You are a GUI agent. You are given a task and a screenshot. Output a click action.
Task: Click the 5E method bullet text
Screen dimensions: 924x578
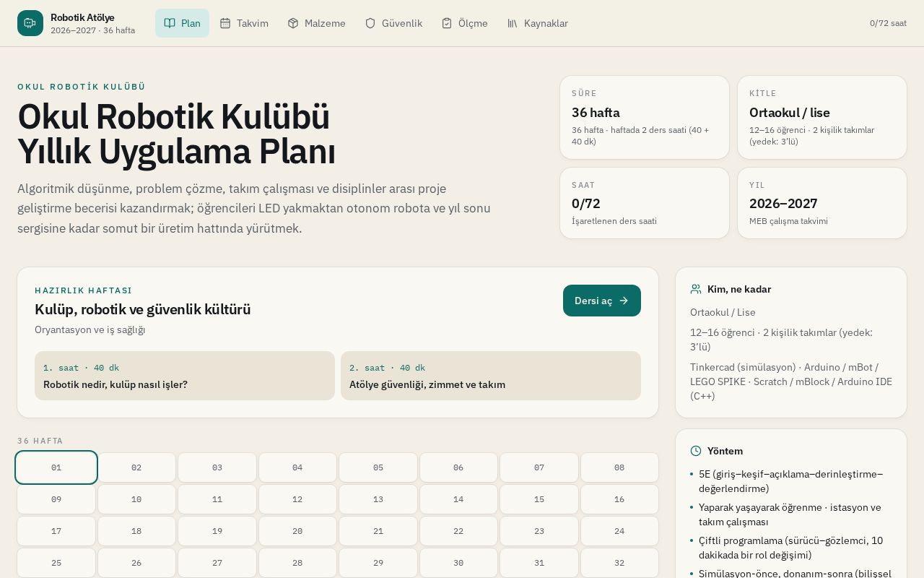pyautogui.click(x=791, y=481)
